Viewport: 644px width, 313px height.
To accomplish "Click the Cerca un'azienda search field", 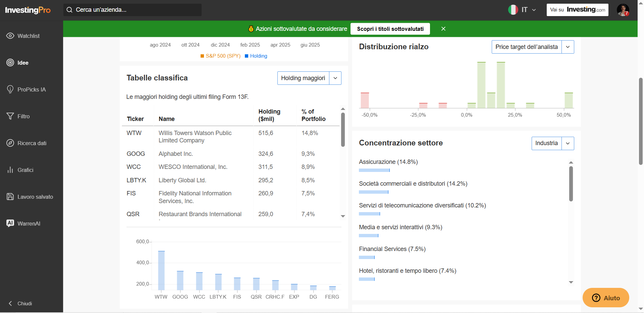I will click(132, 10).
